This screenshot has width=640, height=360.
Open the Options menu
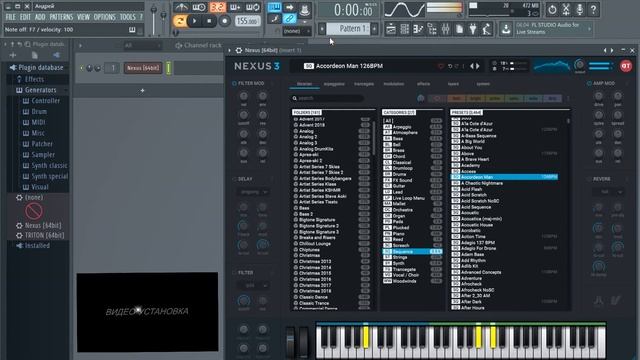pos(105,17)
